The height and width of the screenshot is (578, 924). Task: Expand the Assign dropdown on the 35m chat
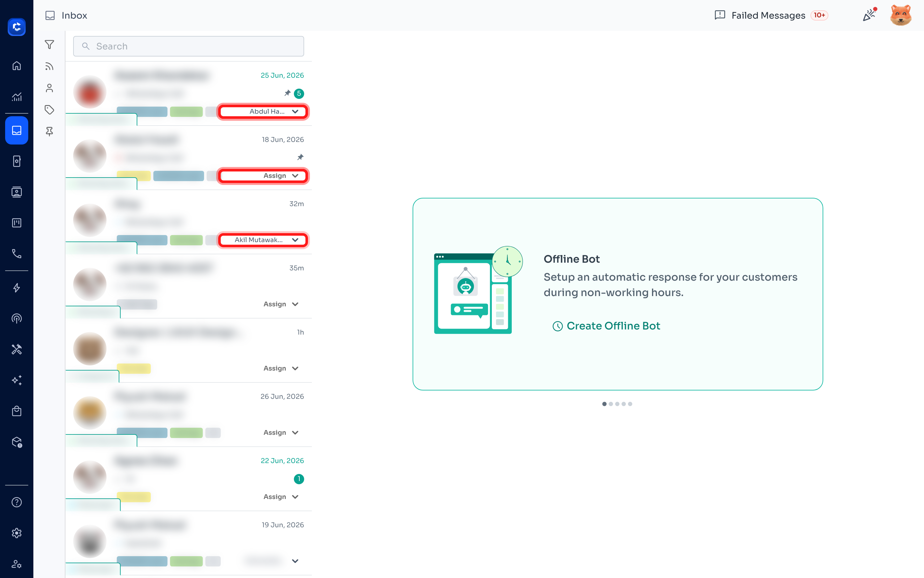pyautogui.click(x=281, y=304)
